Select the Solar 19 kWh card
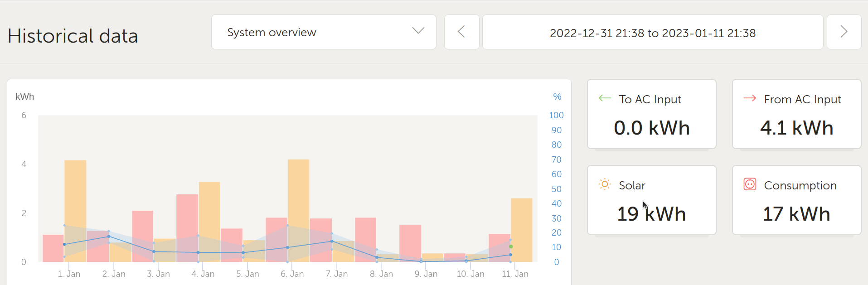 (x=651, y=200)
